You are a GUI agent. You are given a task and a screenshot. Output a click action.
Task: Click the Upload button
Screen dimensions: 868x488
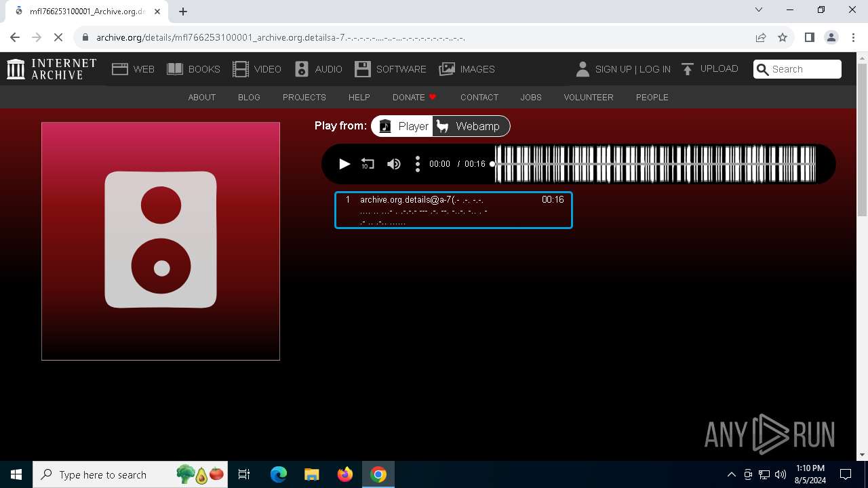coord(710,68)
